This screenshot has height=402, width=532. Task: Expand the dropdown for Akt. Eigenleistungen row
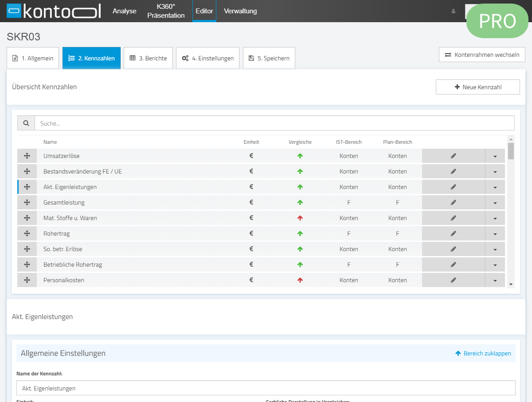pyautogui.click(x=495, y=187)
